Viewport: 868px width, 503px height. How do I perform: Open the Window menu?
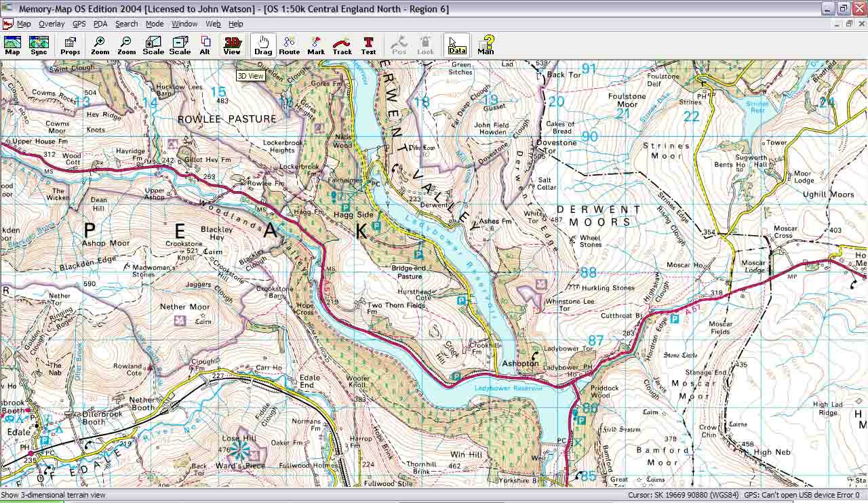[184, 24]
